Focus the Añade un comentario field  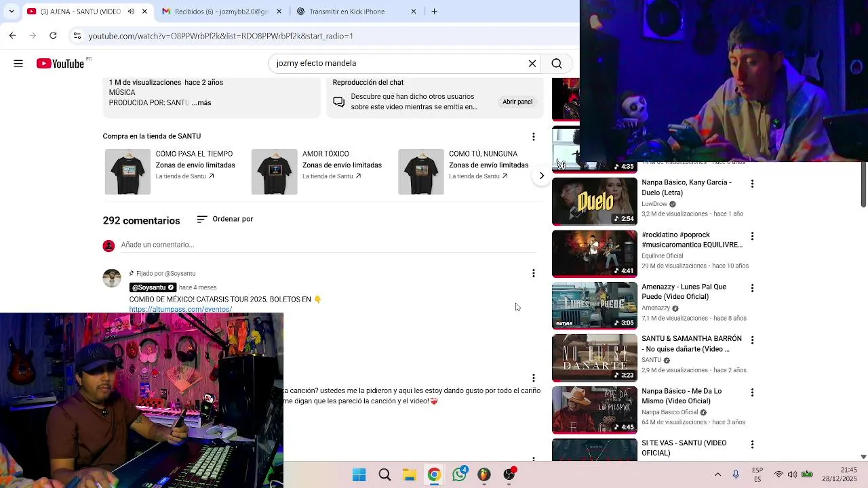pos(328,245)
